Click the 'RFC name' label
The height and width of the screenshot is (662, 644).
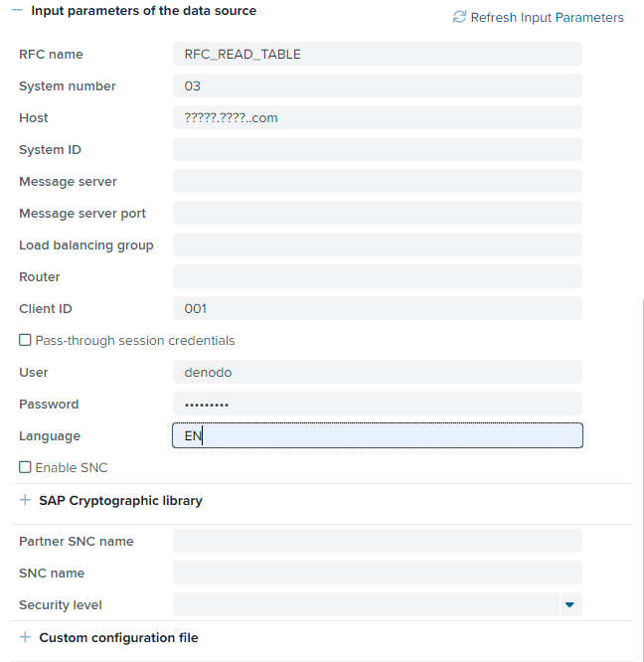pos(51,54)
